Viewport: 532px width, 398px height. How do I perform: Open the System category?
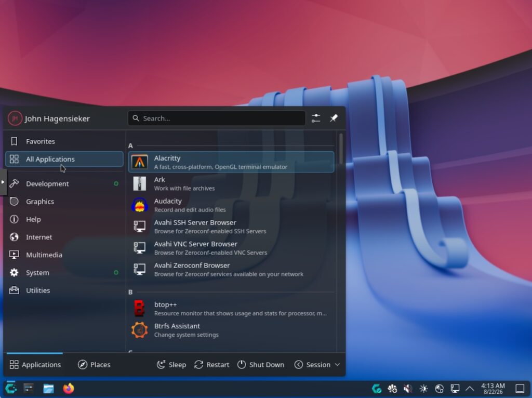(x=64, y=272)
